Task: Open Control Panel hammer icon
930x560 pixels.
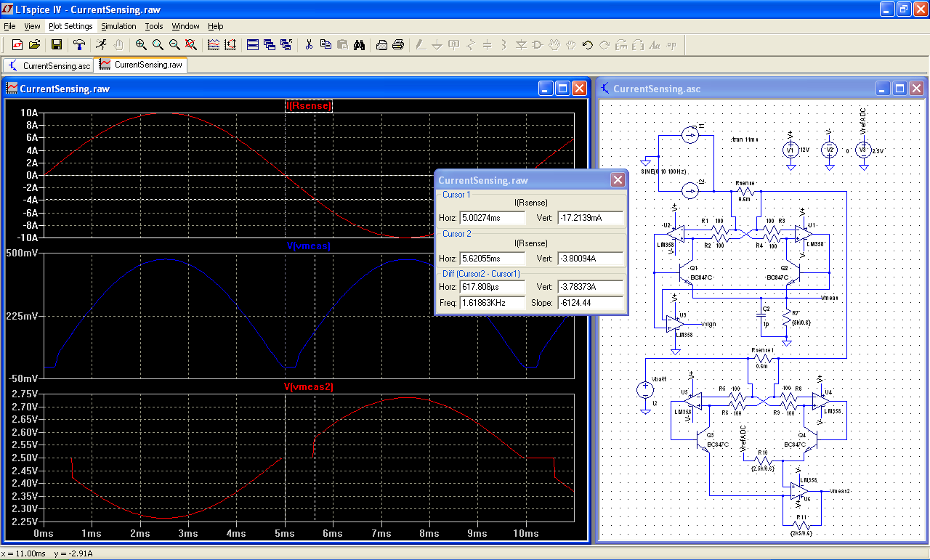Action: click(x=79, y=45)
